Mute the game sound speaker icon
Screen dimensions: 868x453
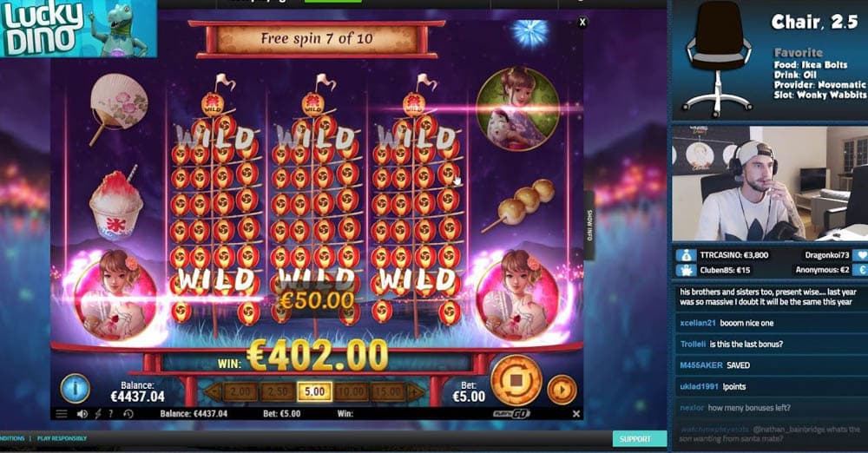click(82, 414)
